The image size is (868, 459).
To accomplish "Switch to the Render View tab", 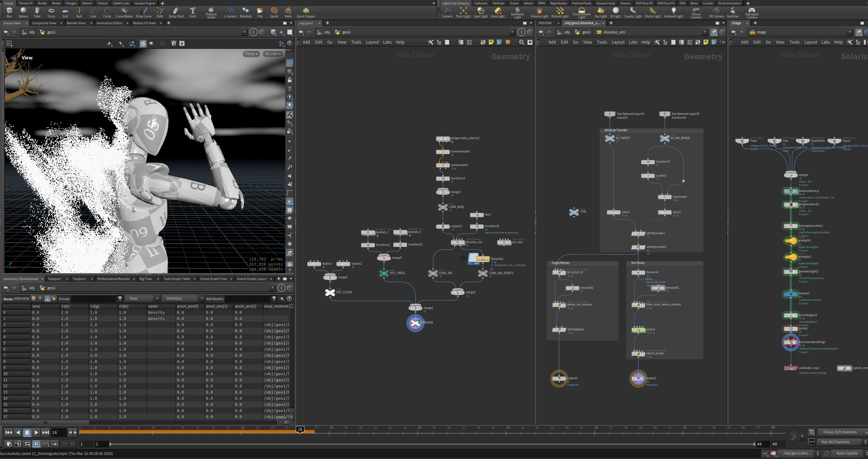I will point(76,23).
